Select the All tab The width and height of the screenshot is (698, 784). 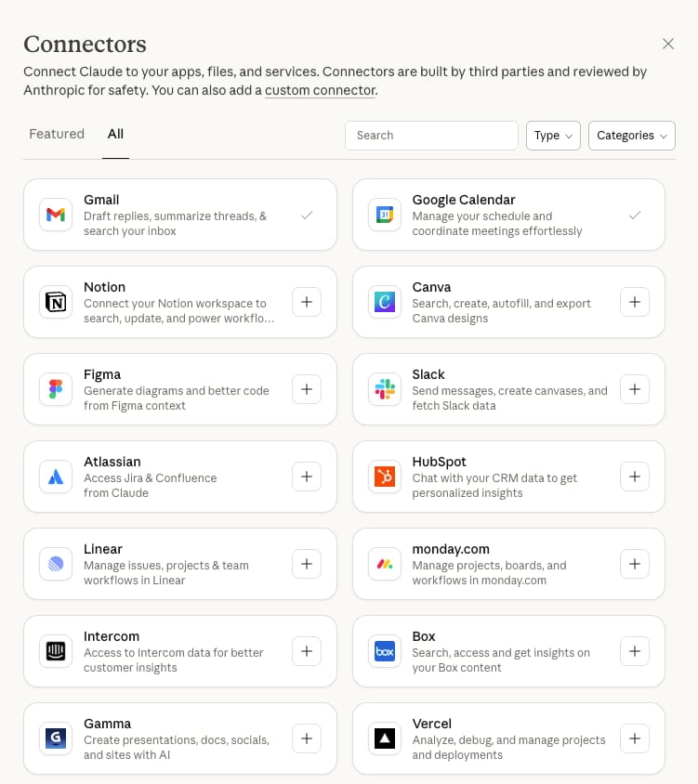115,134
